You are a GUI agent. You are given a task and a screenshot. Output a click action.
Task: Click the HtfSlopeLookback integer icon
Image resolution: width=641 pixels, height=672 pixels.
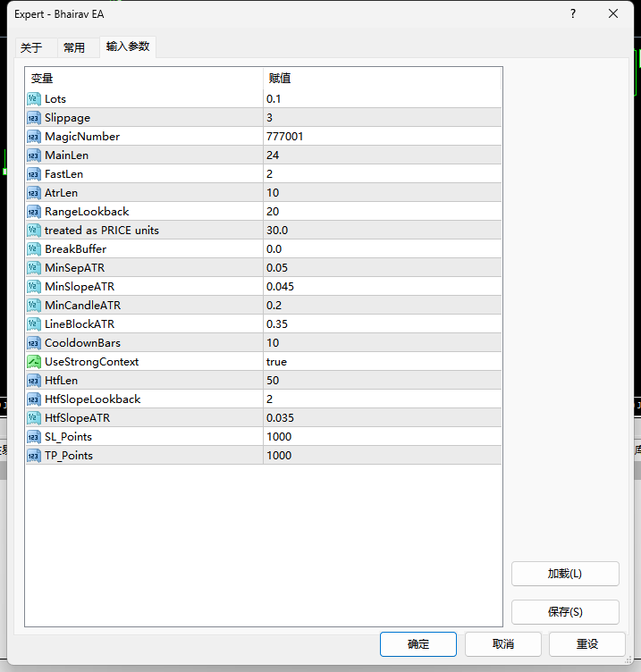point(34,399)
